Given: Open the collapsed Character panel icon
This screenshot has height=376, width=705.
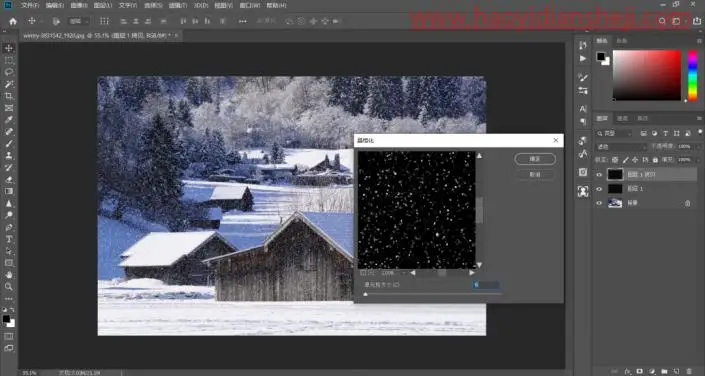Looking at the screenshot, I should 583,109.
